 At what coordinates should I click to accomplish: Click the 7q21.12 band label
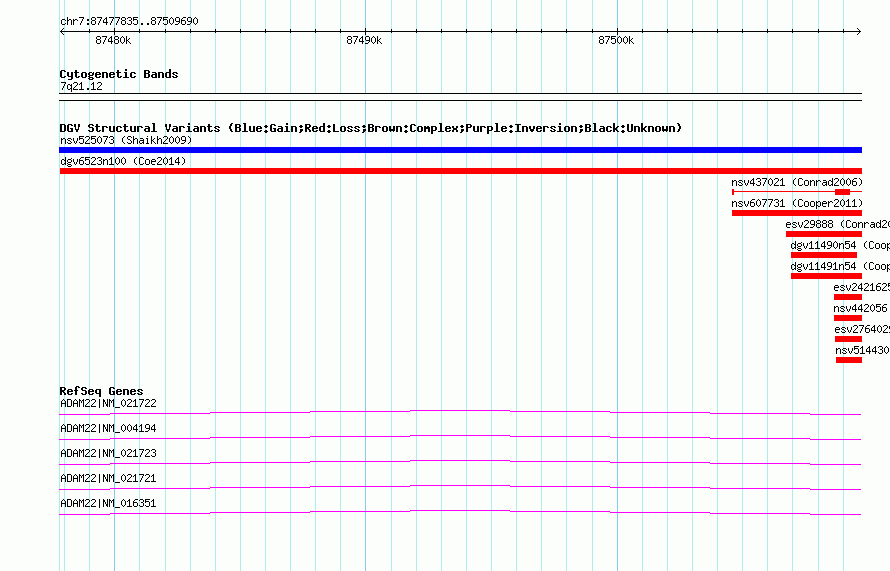pyautogui.click(x=81, y=86)
